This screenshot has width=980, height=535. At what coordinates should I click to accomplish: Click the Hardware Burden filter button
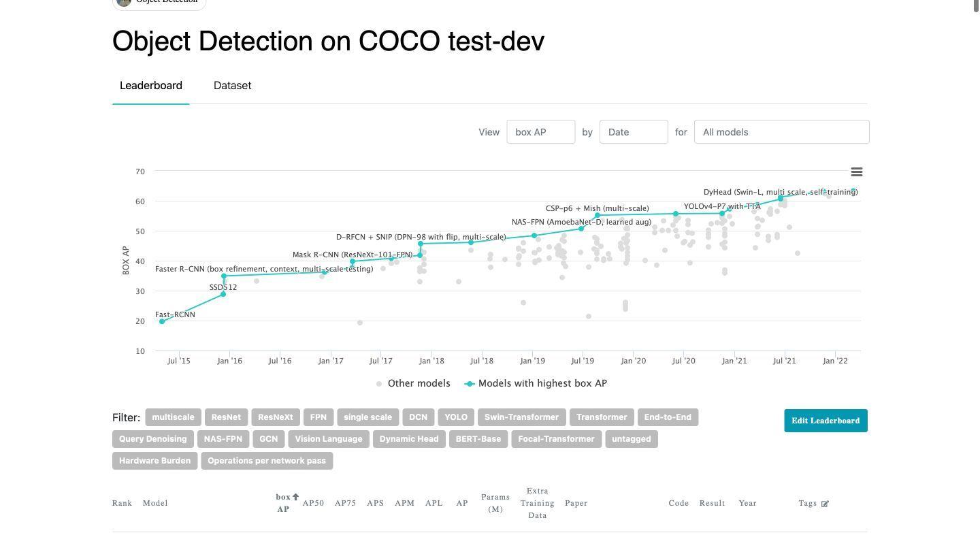click(x=154, y=461)
